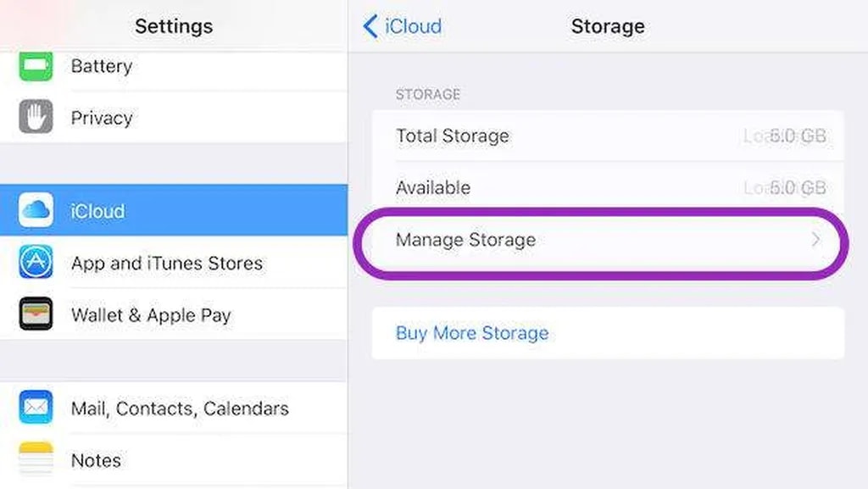Tap the Mail envelope icon
This screenshot has width=868, height=489.
tap(36, 408)
